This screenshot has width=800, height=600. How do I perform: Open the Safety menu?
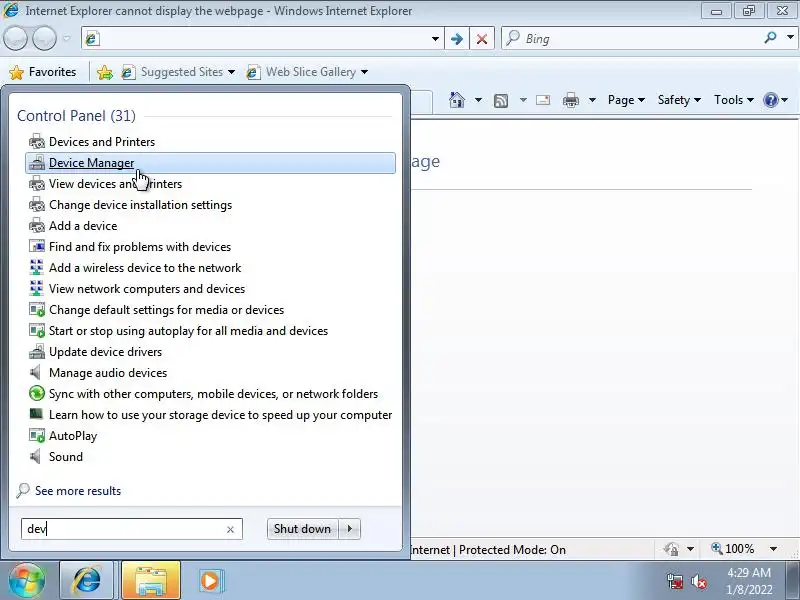pyautogui.click(x=679, y=100)
